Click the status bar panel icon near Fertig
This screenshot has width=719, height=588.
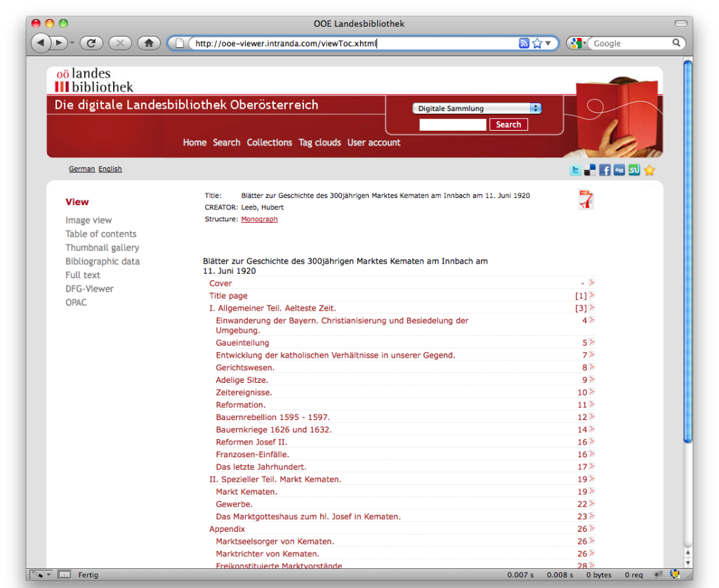(x=64, y=575)
